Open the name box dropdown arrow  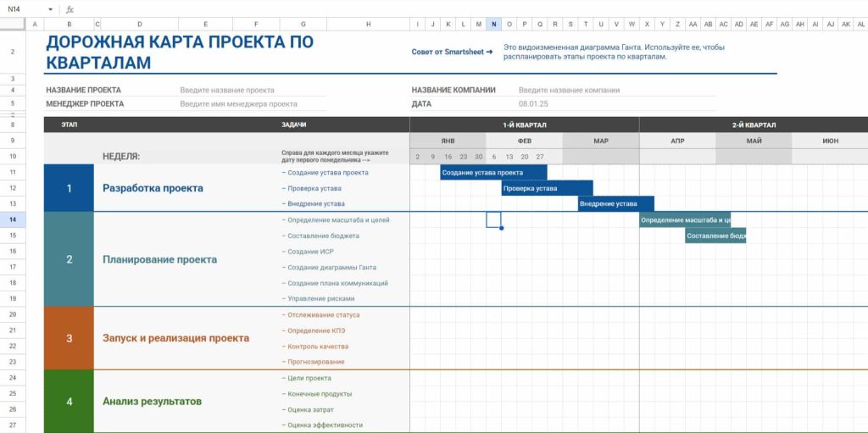coord(51,9)
